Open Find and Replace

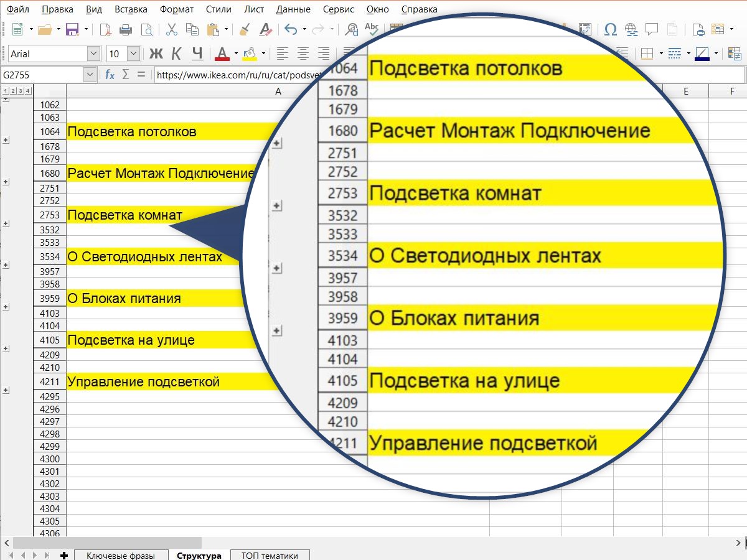(352, 29)
